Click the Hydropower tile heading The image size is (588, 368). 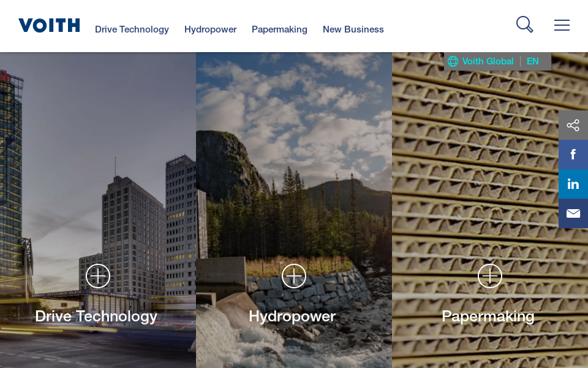[x=292, y=316]
